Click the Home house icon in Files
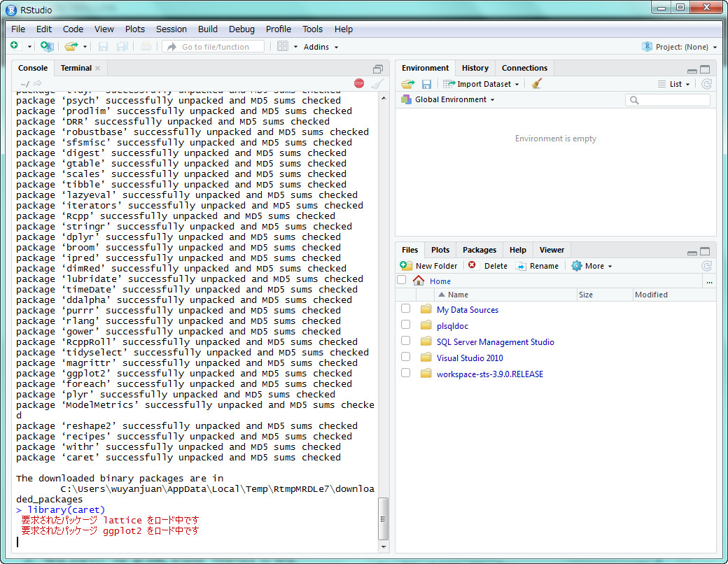 [419, 281]
